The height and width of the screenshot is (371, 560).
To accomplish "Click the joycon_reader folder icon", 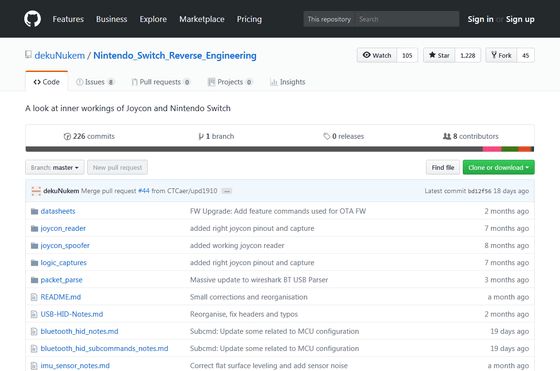I will (x=34, y=229).
